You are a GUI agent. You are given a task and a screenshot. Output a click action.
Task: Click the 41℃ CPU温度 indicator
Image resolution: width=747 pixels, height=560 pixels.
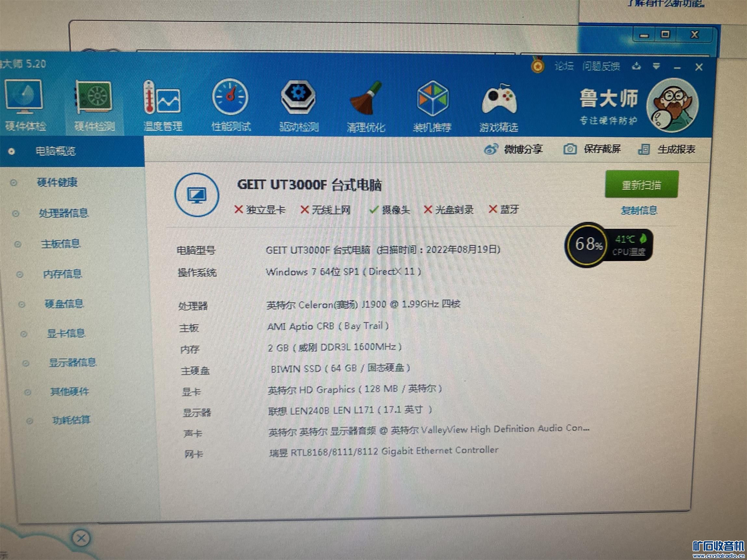[x=630, y=245]
